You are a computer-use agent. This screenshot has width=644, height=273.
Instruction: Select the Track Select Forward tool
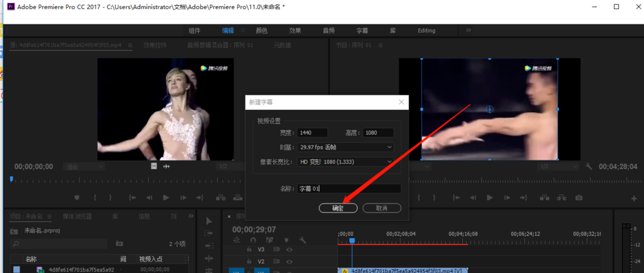pyautogui.click(x=209, y=232)
